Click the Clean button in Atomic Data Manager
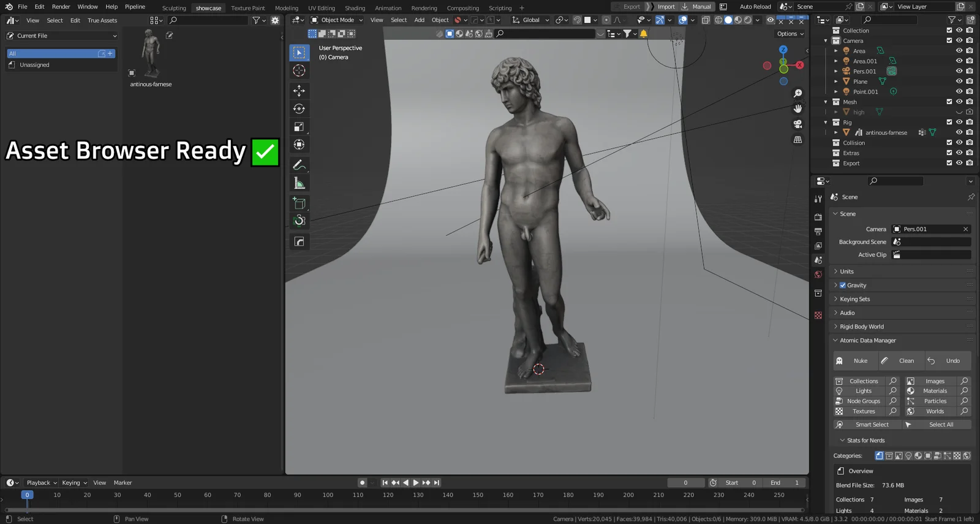This screenshot has height=524, width=980. coord(900,361)
